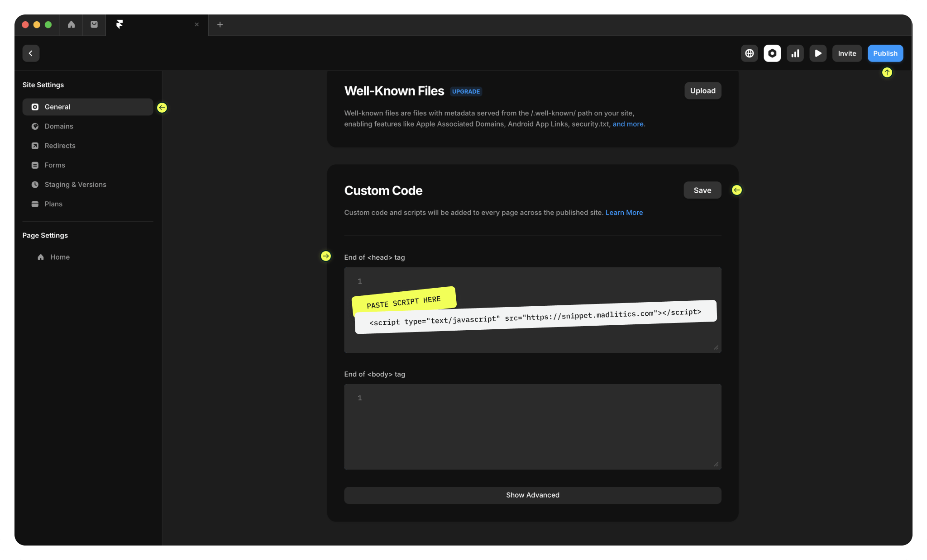Click the site settings gear icon

pyautogui.click(x=772, y=53)
